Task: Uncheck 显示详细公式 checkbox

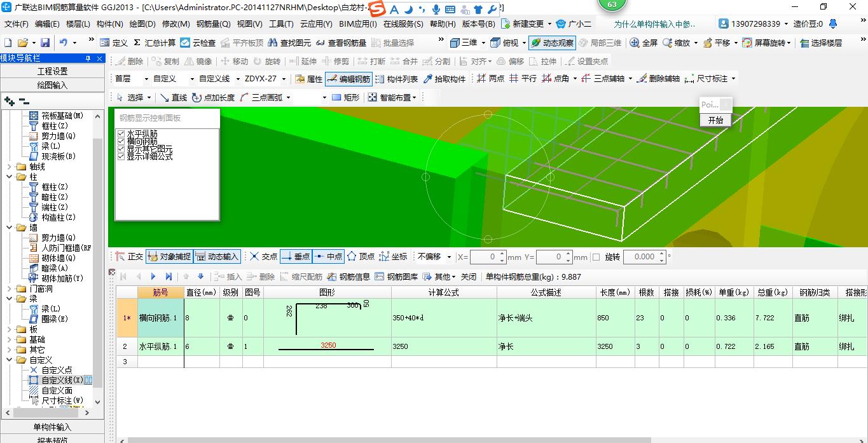Action: point(121,156)
